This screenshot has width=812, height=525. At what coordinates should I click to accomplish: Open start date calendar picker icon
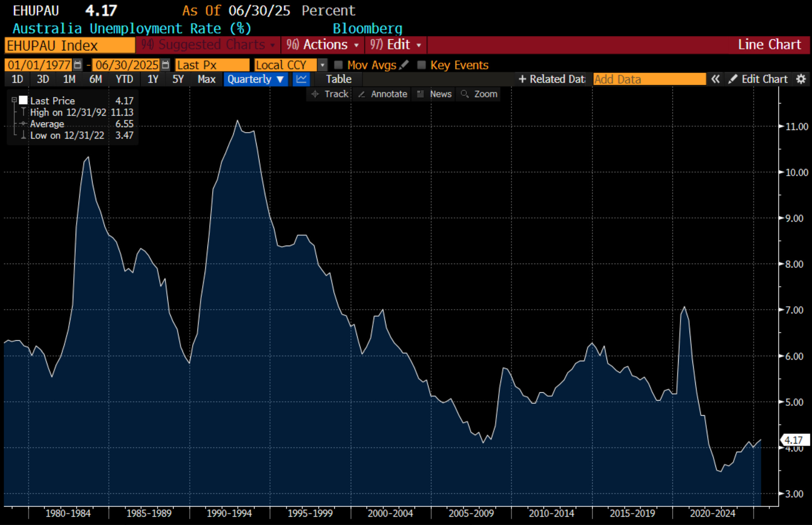(x=77, y=65)
